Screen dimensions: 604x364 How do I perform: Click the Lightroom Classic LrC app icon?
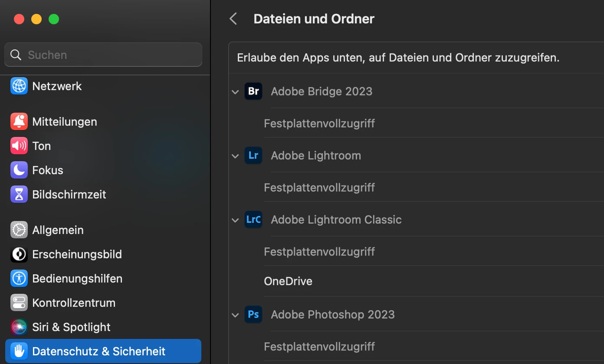[x=253, y=220]
